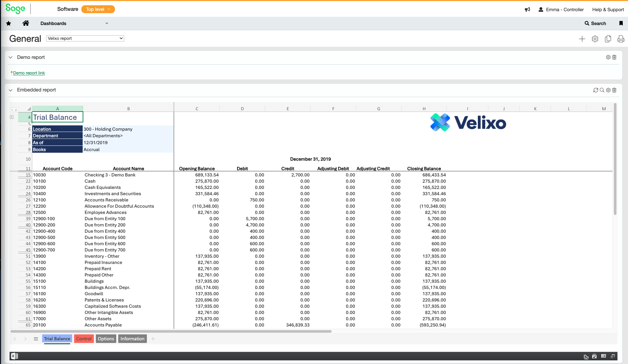Viewport: 628px width, 364px height.
Task: Add a new dashboard with plus icon
Action: [x=582, y=39]
